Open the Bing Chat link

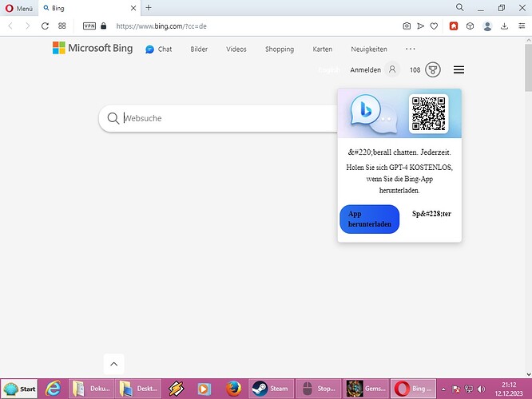[x=159, y=49]
